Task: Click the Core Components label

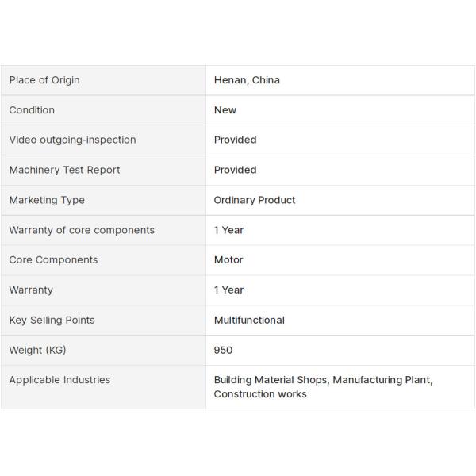Action: coord(53,259)
